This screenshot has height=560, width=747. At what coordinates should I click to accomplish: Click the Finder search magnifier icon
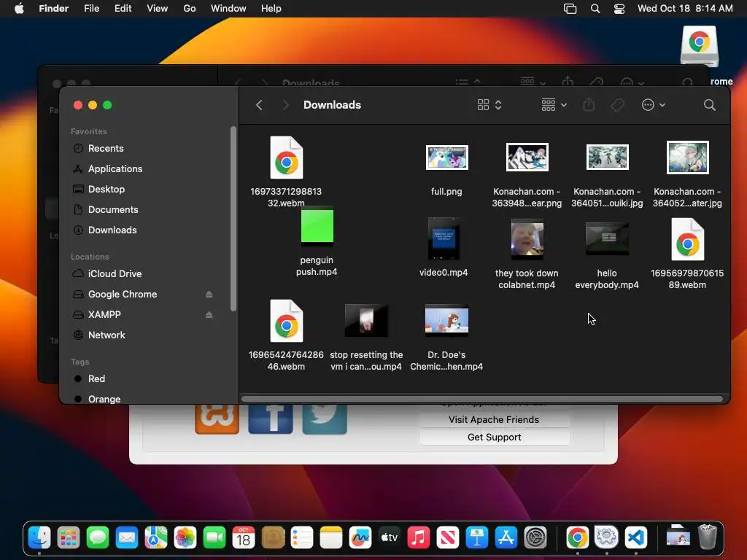pos(709,105)
